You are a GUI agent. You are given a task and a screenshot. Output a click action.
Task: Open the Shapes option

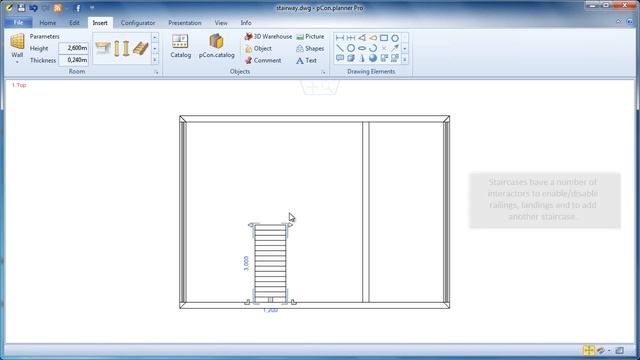pyautogui.click(x=310, y=48)
